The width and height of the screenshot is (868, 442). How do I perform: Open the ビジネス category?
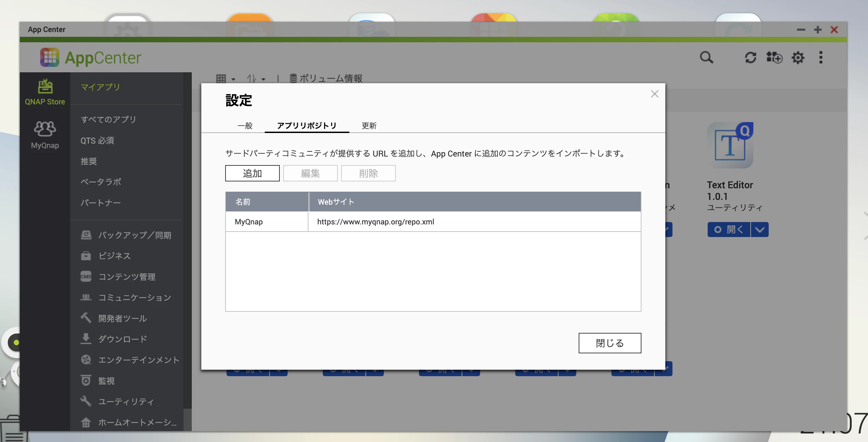point(106,256)
